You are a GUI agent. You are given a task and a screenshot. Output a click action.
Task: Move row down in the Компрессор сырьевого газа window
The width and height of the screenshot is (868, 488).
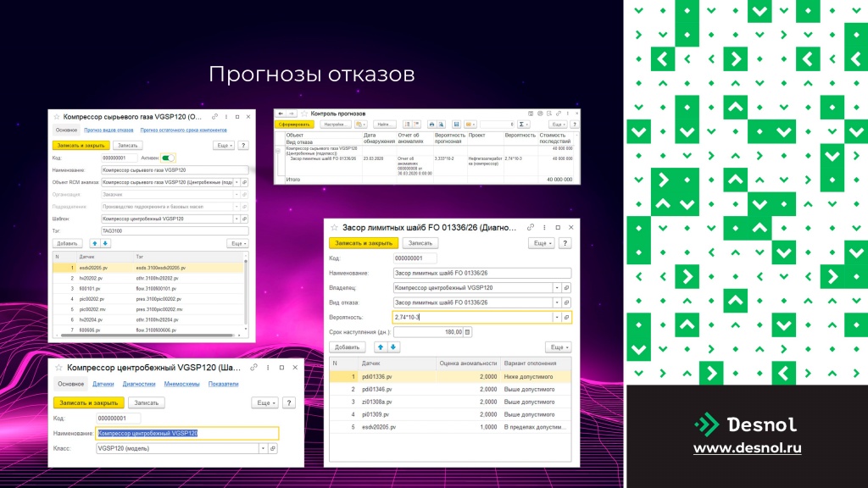(105, 243)
